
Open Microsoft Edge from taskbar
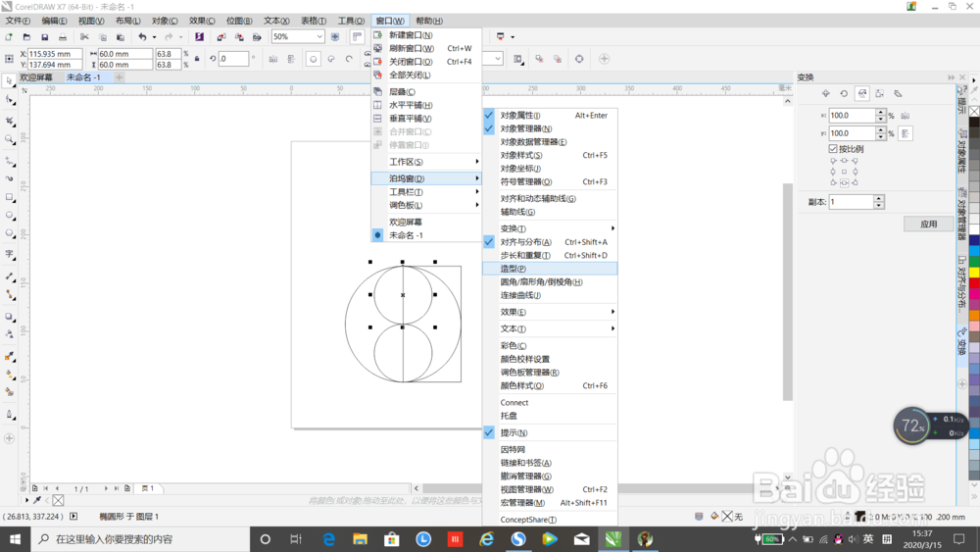(x=328, y=539)
